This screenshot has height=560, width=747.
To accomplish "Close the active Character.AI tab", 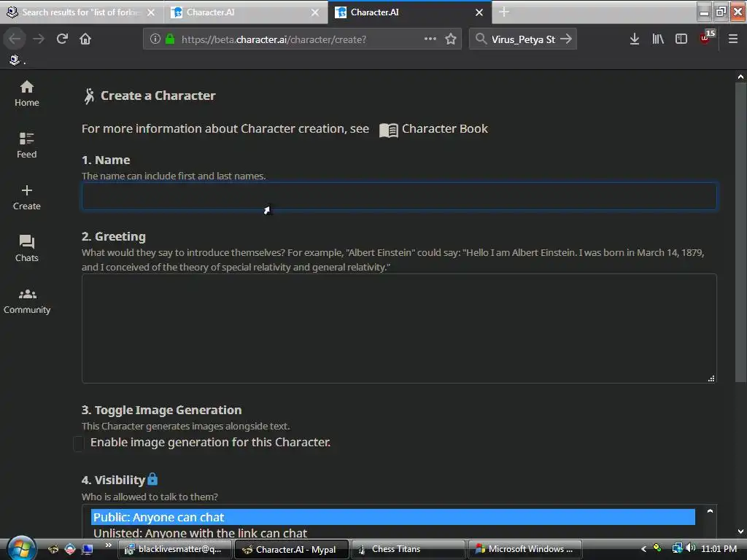I will 479,12.
